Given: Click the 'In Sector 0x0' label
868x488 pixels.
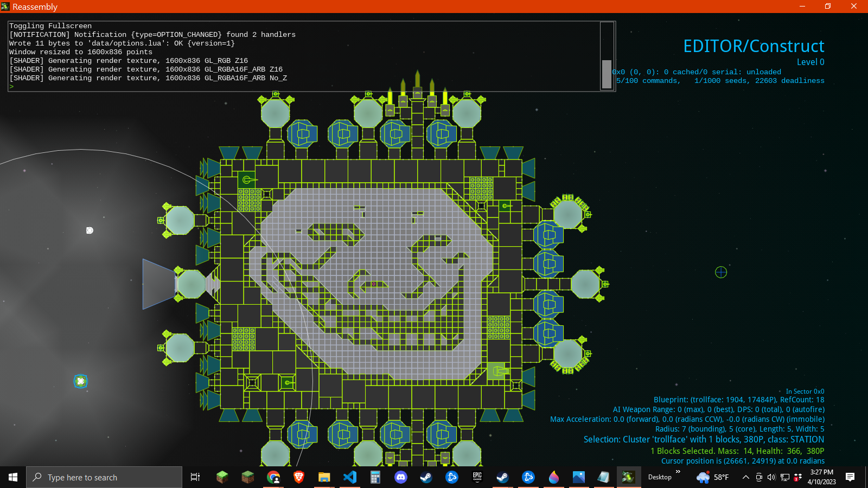Looking at the screenshot, I should [x=805, y=391].
